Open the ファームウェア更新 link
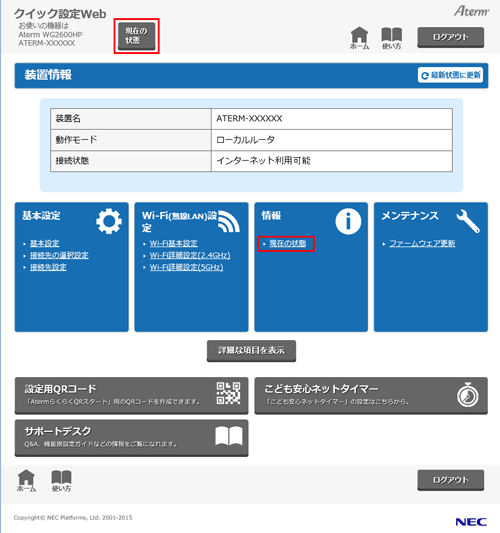The height and width of the screenshot is (533, 500). [x=422, y=243]
